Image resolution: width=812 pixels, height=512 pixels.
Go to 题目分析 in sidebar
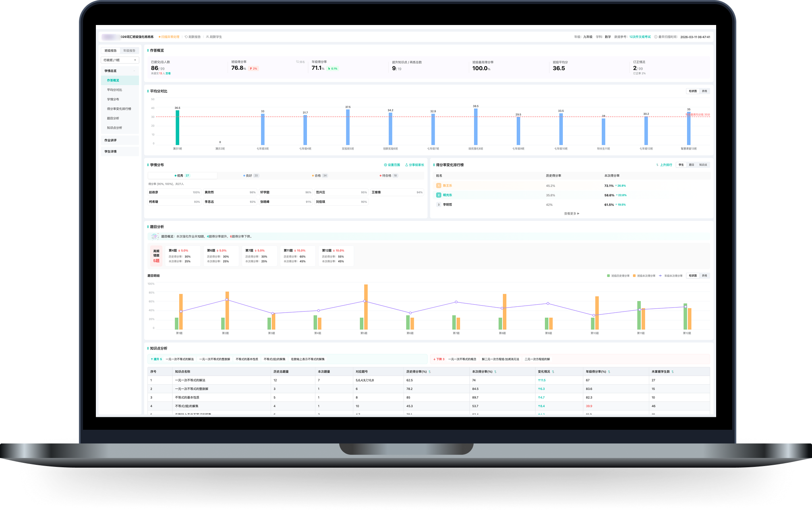pyautogui.click(x=120, y=118)
